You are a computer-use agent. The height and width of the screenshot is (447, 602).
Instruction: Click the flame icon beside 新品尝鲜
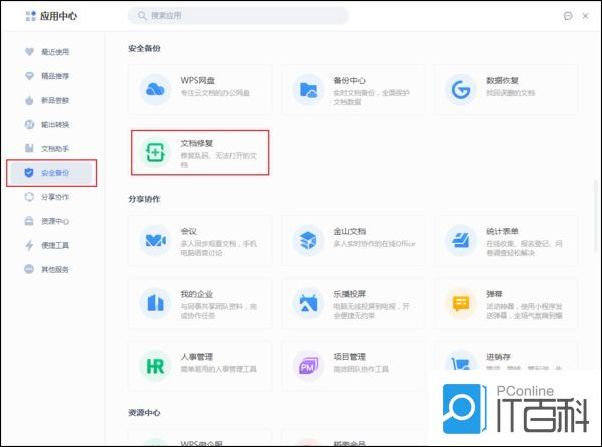coord(29,100)
